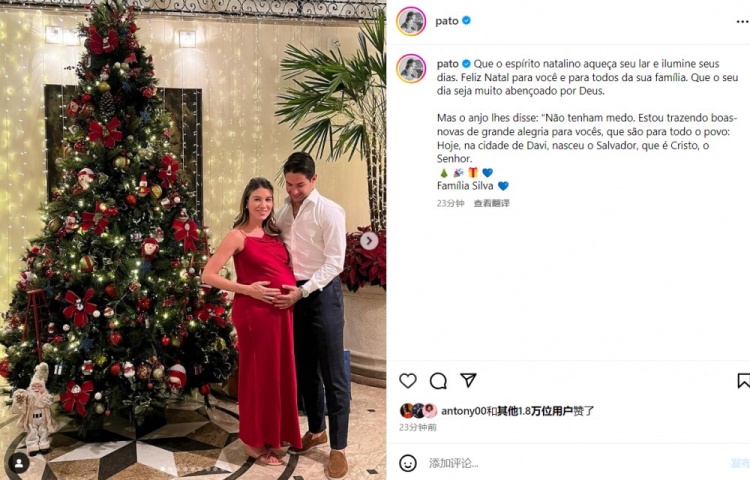Click pato username in header

coord(447,21)
